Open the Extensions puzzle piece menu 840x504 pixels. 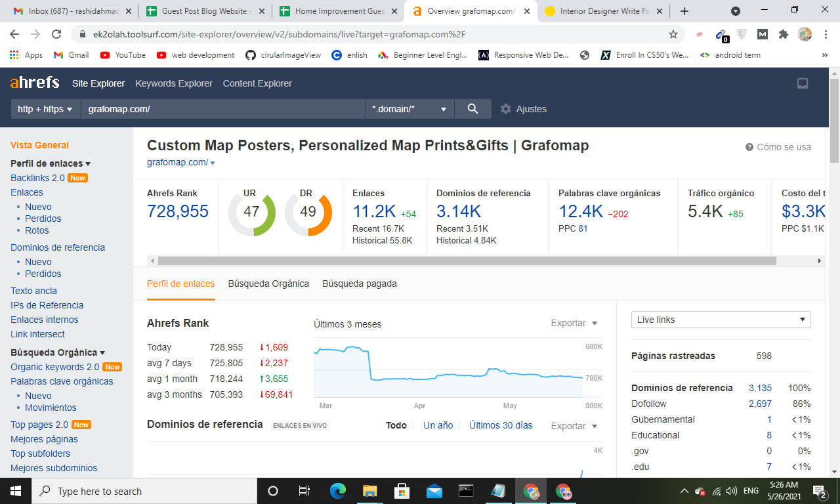tap(783, 34)
